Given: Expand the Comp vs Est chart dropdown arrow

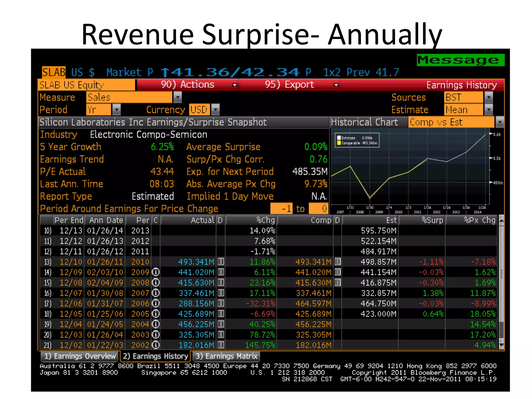Looking at the screenshot, I should pos(500,122).
